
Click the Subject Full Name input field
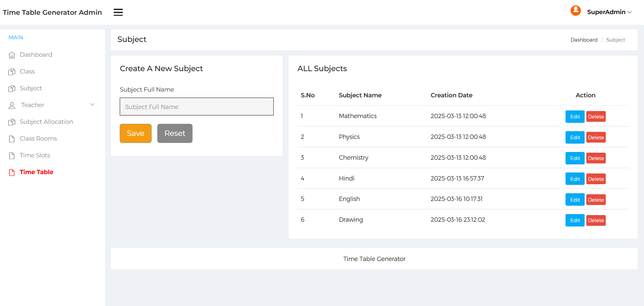197,106
